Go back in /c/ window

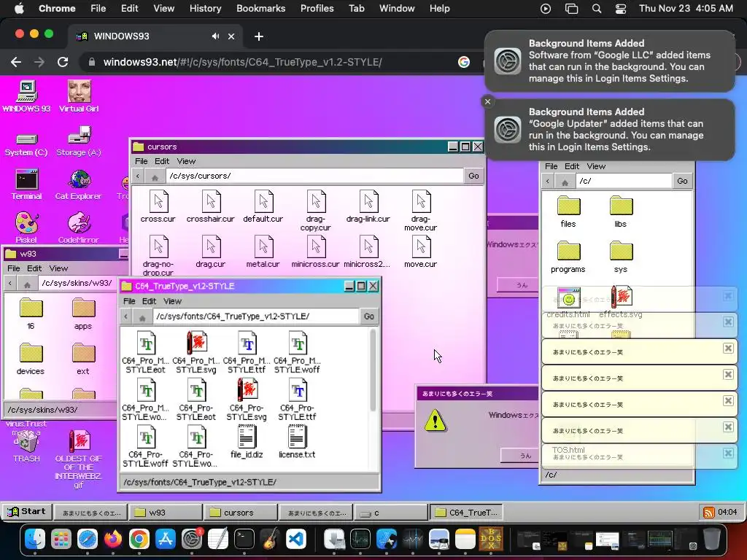pyautogui.click(x=547, y=181)
